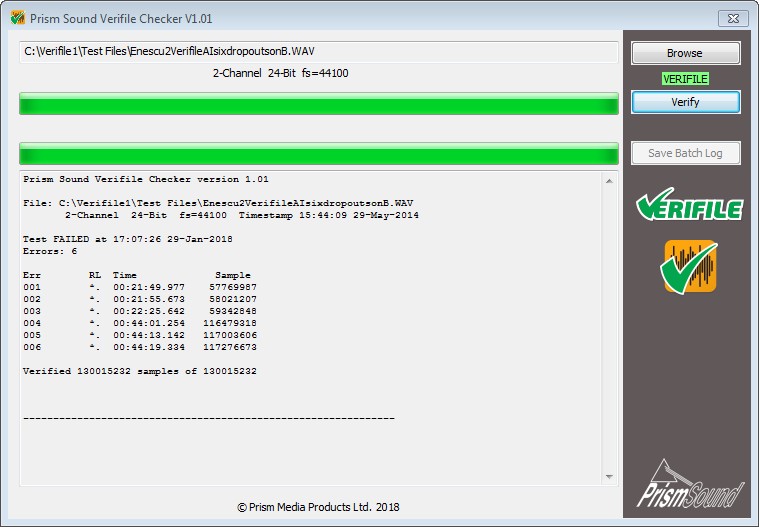Click the Browse button
This screenshot has width=759, height=527.
[685, 53]
